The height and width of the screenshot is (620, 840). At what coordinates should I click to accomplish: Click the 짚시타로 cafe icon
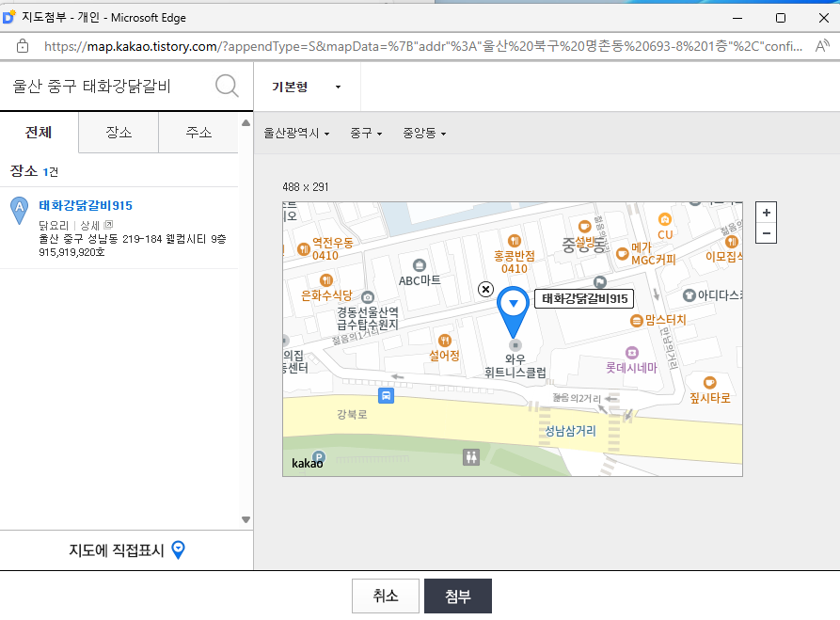click(x=709, y=382)
